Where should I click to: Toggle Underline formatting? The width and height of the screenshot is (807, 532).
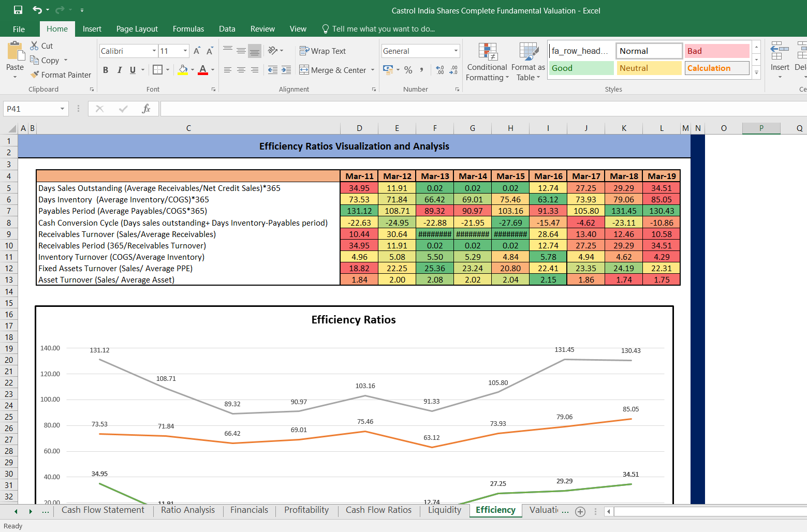coord(133,70)
